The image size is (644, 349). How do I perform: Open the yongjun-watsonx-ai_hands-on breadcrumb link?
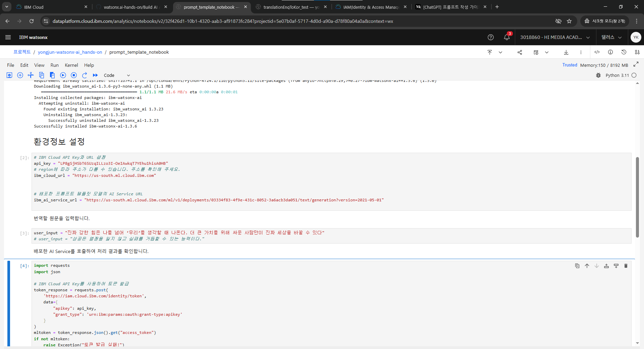coord(70,52)
